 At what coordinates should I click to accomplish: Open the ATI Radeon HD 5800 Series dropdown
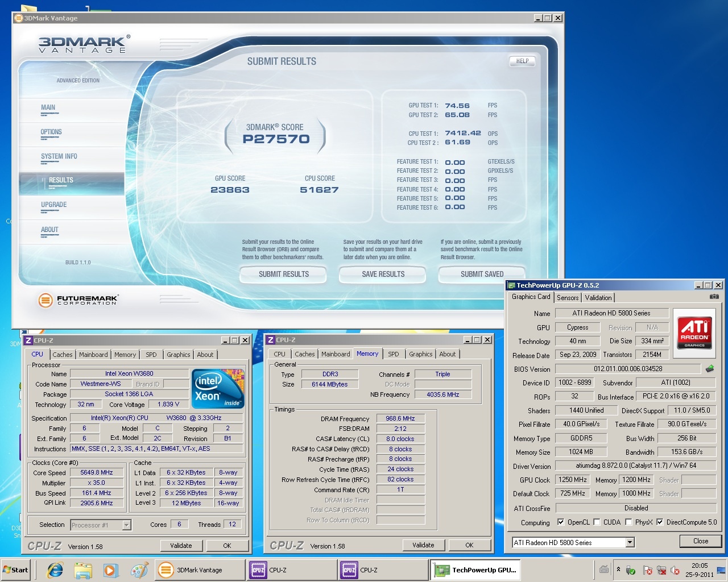pyautogui.click(x=630, y=543)
